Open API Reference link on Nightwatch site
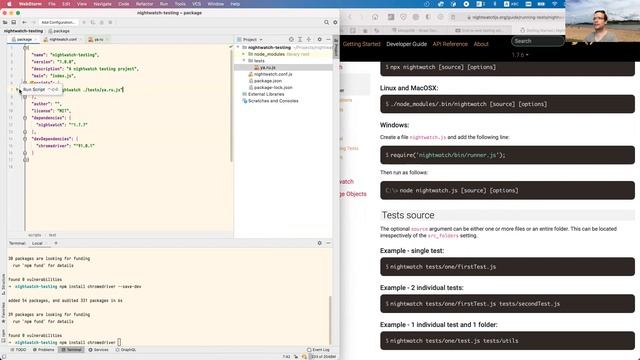Viewport: 640px width, 360px height. (x=450, y=44)
